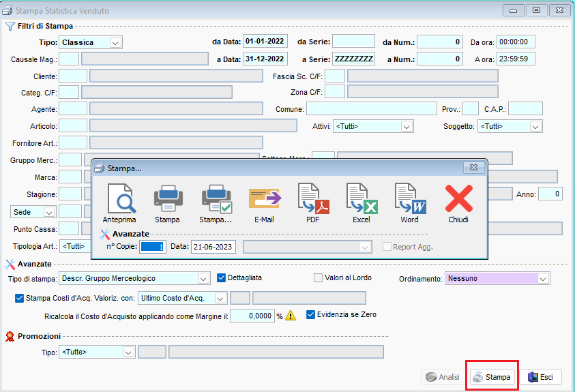
Task: Enable the Valori al Lordo checkbox
Action: coord(318,278)
